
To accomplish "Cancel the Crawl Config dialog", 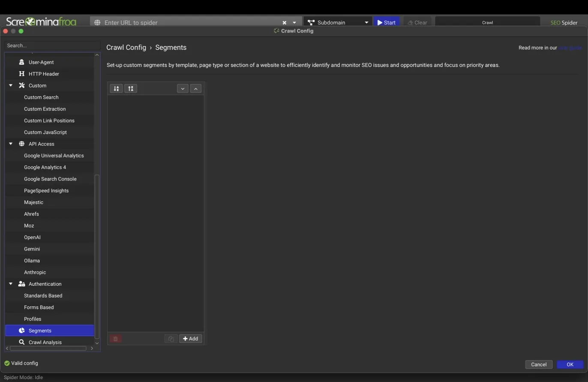I will (x=539, y=364).
